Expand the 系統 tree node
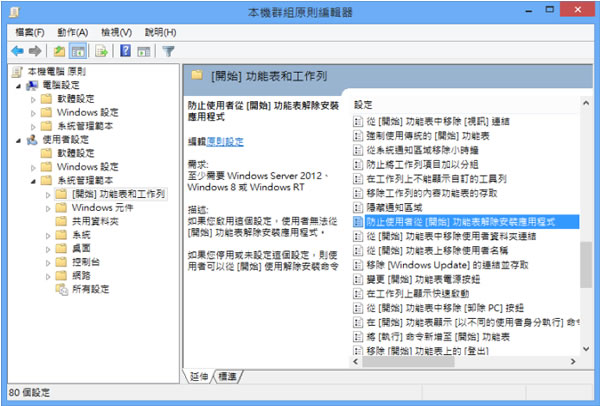 coord(48,236)
